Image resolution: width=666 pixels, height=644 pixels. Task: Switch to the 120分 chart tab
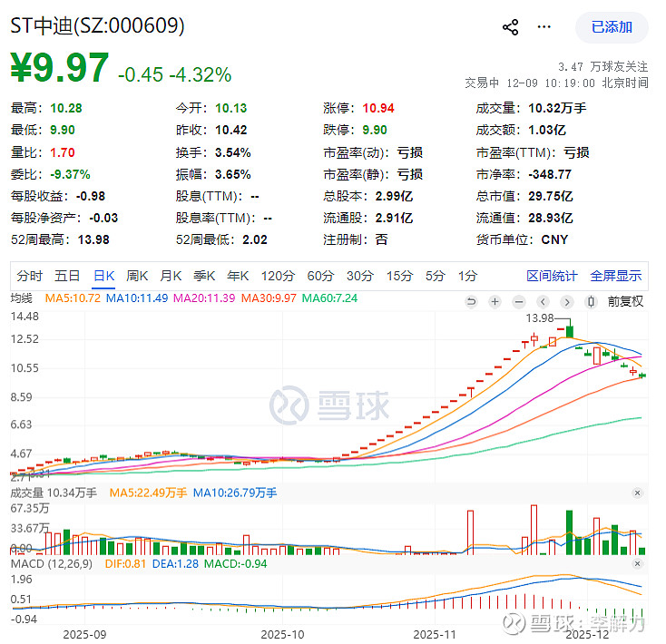278,276
